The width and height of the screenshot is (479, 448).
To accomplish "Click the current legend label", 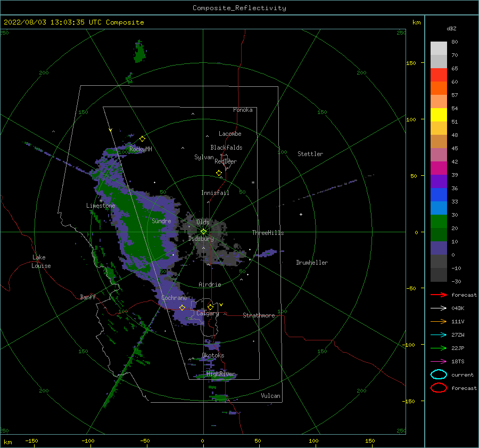I will click(x=463, y=374).
